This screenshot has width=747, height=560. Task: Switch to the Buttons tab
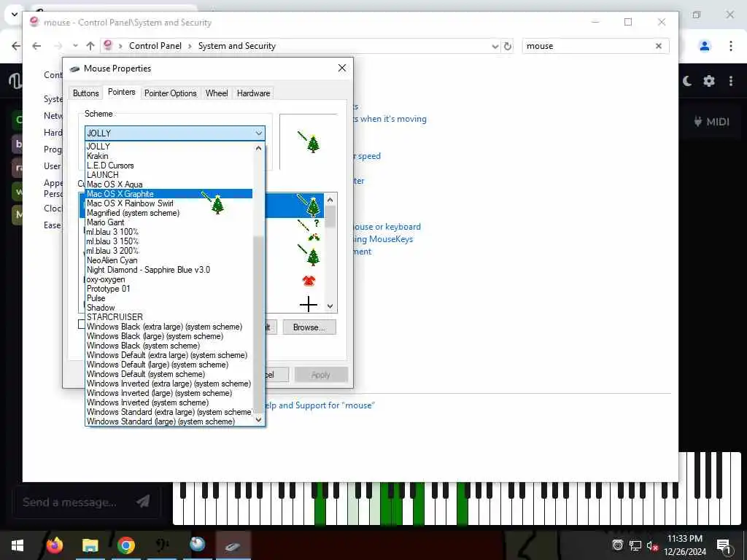86,93
